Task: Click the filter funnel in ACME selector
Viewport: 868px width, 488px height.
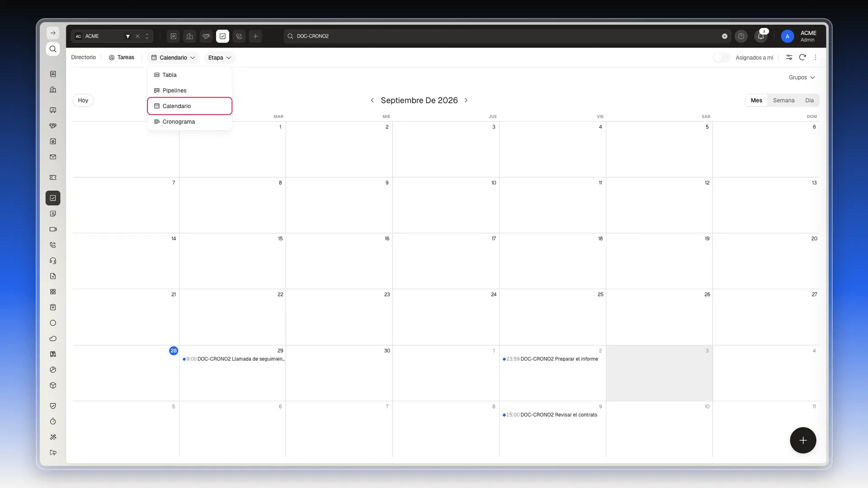Action: (x=128, y=36)
